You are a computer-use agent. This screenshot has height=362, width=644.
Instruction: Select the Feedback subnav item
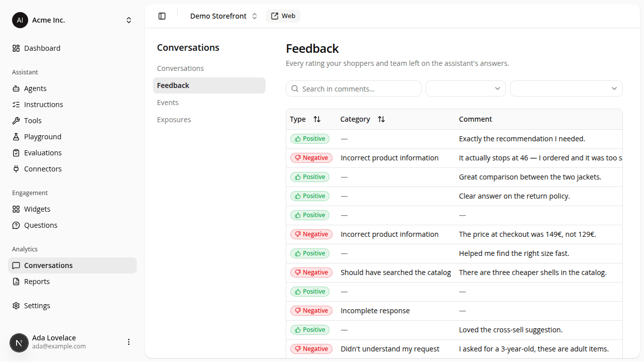209,85
